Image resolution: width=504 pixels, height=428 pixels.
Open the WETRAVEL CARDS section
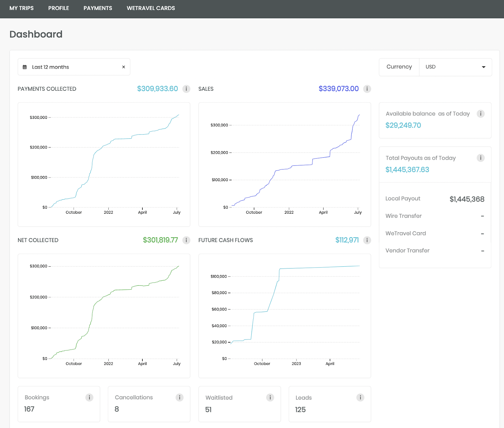point(150,8)
